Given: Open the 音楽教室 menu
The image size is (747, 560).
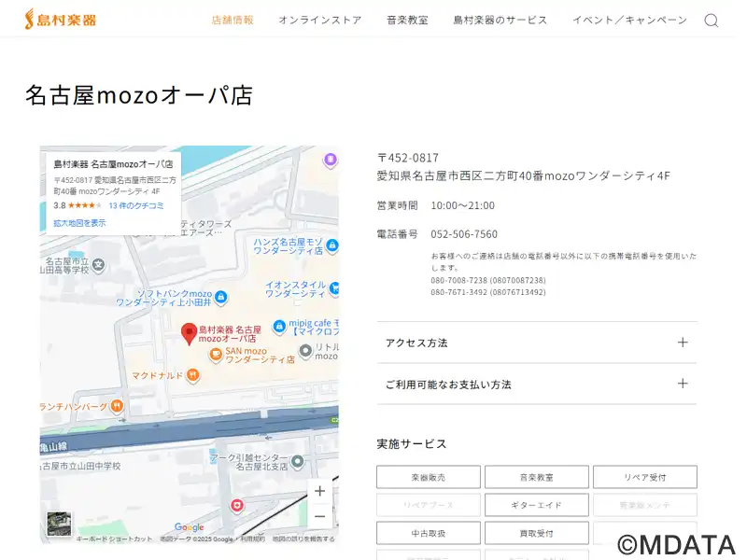Looking at the screenshot, I should coord(407,20).
